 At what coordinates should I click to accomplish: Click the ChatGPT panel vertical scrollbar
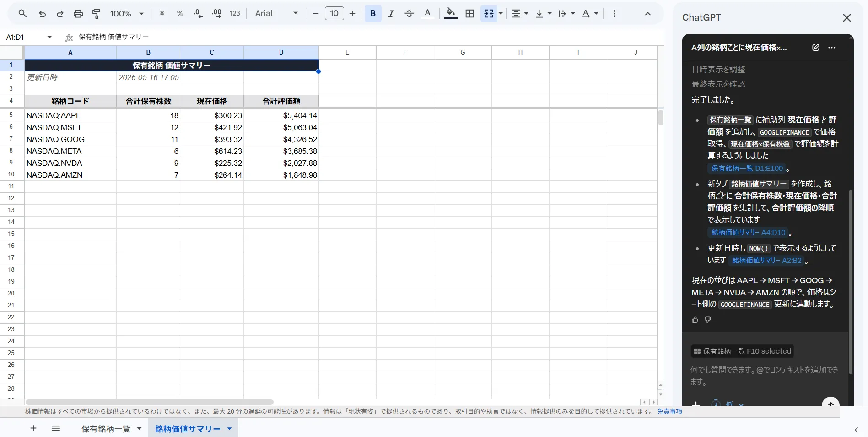851,282
